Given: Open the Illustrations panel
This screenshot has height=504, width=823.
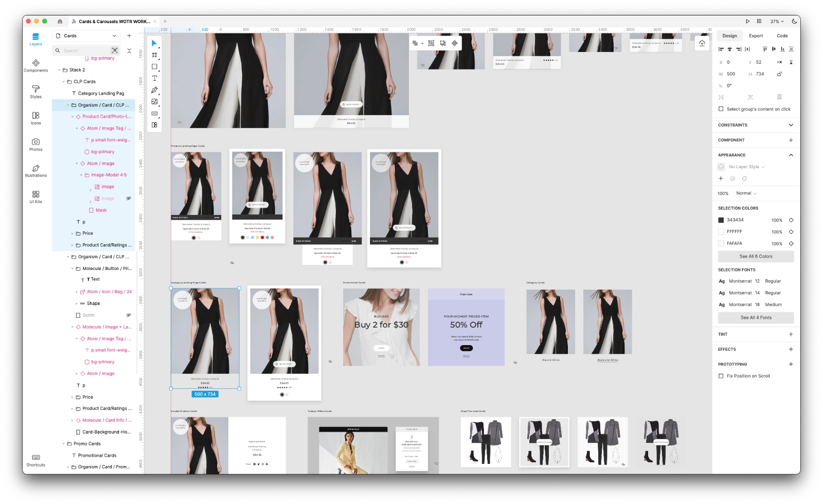Looking at the screenshot, I should [x=35, y=171].
